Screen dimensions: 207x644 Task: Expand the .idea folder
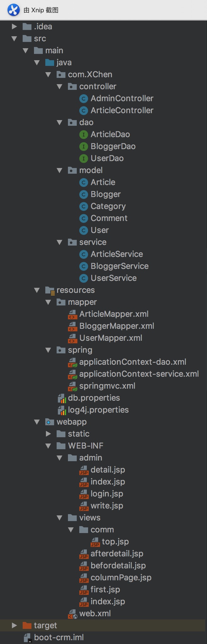[14, 26]
